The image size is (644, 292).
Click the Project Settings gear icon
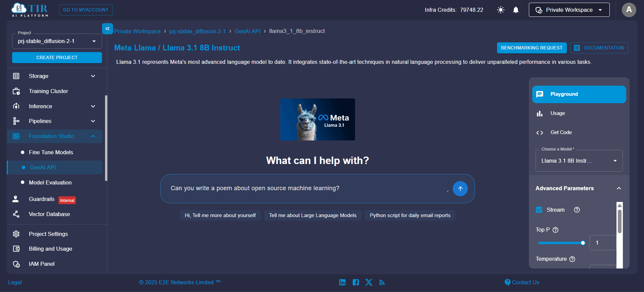pos(16,234)
